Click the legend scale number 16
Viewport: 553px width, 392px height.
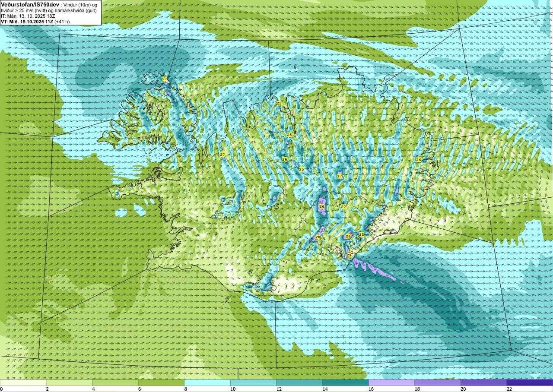tap(371, 389)
